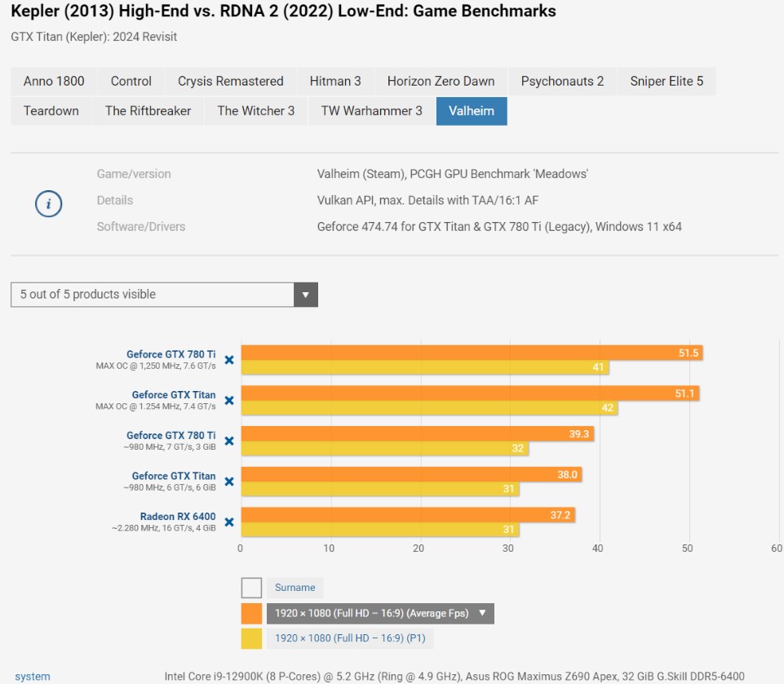The image size is (784, 684).
Task: Click the active Valheim tab
Action: 472,111
